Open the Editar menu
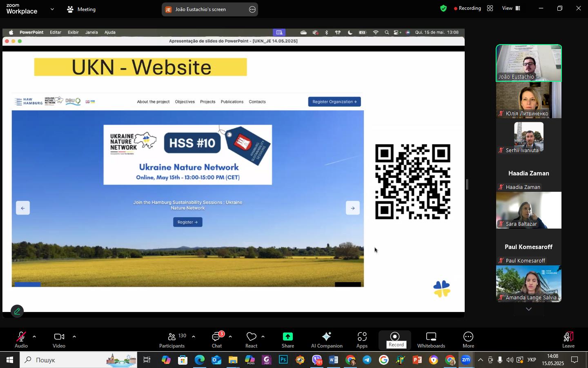The image size is (588, 368). [x=56, y=32]
